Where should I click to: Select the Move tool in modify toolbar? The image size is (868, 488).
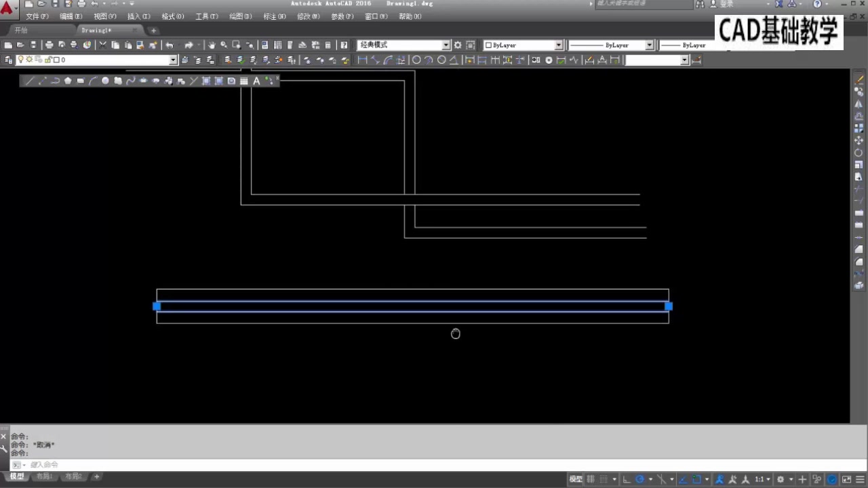859,140
